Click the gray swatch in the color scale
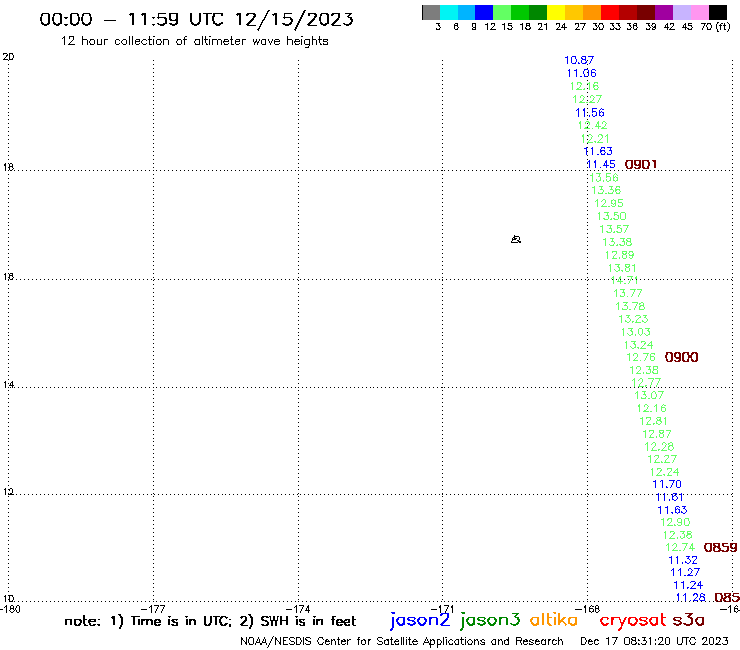Image resolution: width=740 pixels, height=650 pixels. [431, 12]
